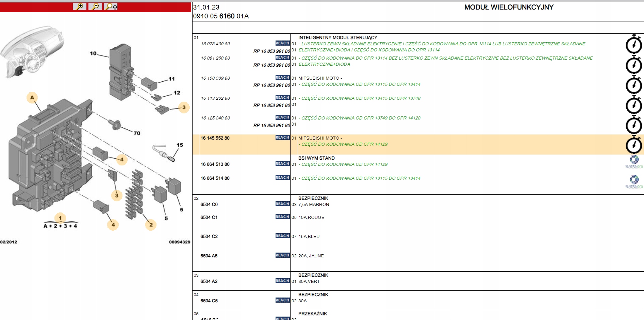Click REACH badge for part 16 664 514 80
The width and height of the screenshot is (644, 320).
click(282, 178)
